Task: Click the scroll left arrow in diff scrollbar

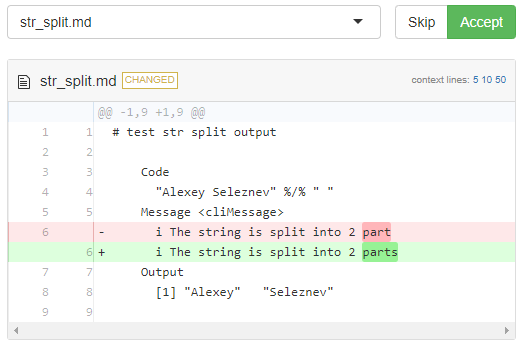Action: pyautogui.click(x=16, y=330)
